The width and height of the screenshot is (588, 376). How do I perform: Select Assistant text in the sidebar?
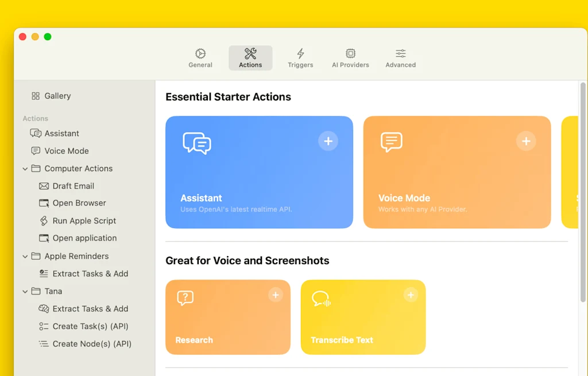click(x=62, y=133)
